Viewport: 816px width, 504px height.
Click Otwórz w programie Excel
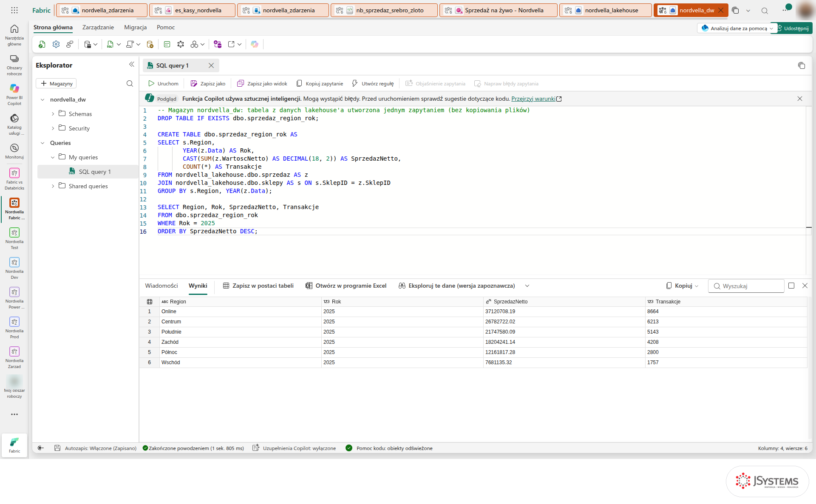pyautogui.click(x=346, y=286)
